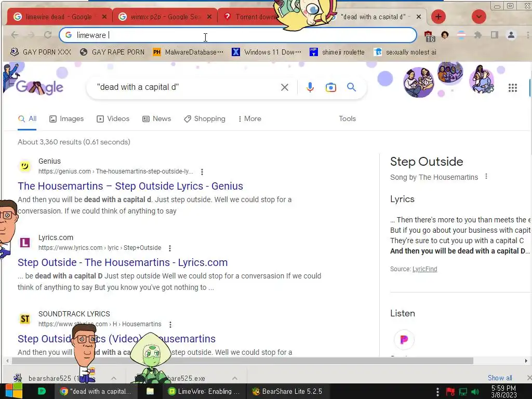
Task: Switch to the BearShare Lite 5.2.5 window
Action: pyautogui.click(x=288, y=391)
